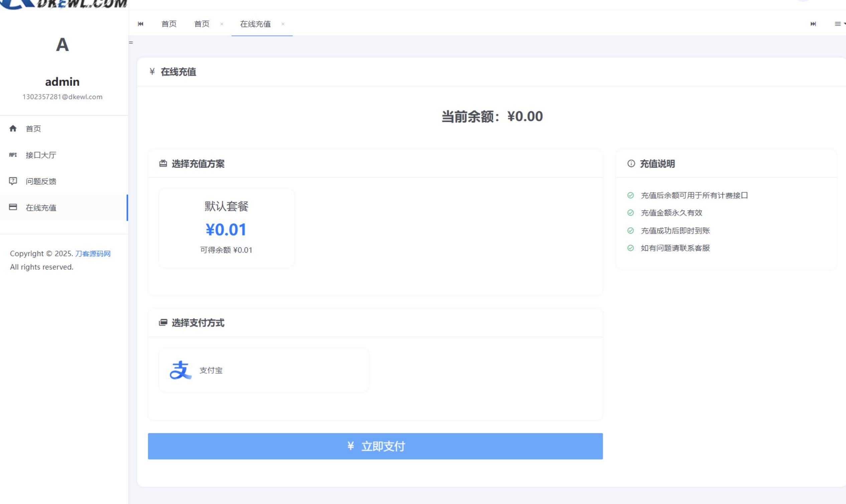This screenshot has height=504, width=846.
Task: Switch to the first 首页 tab
Action: [169, 24]
